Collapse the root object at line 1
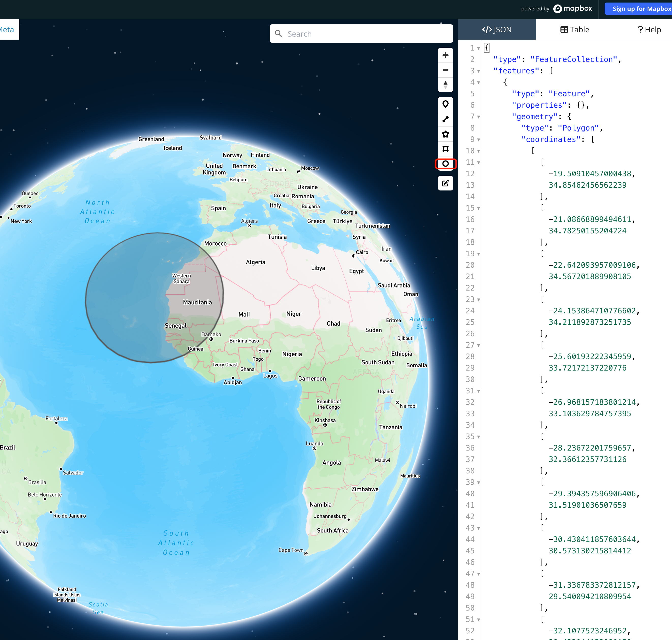This screenshot has height=640, width=672. [x=478, y=48]
